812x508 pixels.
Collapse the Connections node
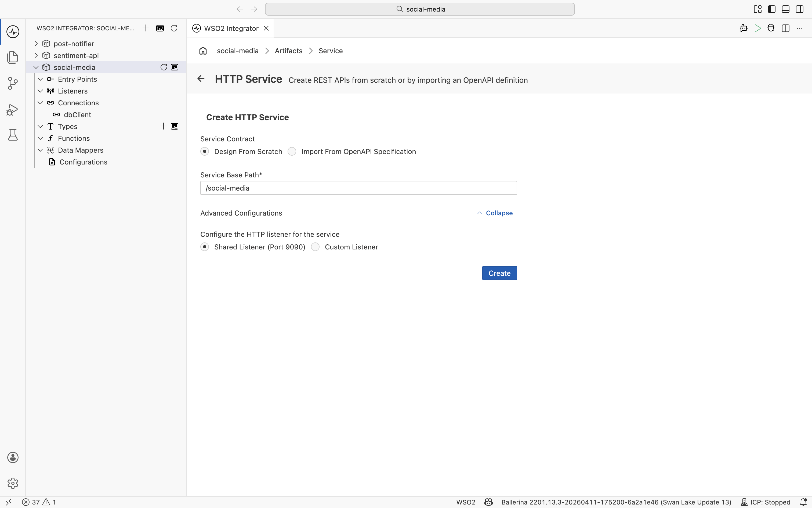(x=40, y=103)
